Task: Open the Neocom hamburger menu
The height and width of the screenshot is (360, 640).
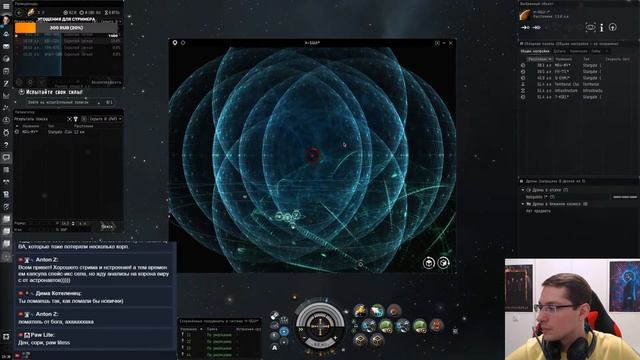Action: (6, 6)
